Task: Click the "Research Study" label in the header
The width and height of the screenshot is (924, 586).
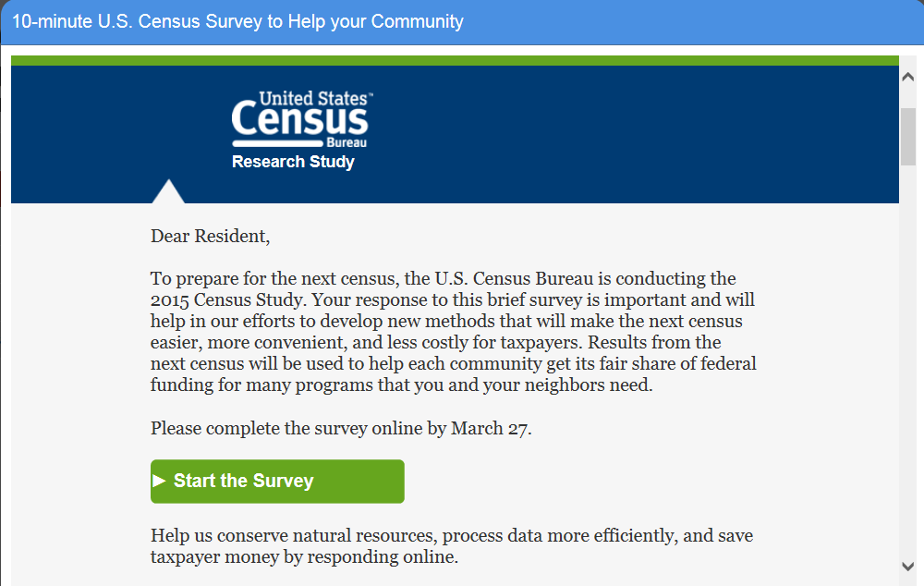Action: (293, 162)
